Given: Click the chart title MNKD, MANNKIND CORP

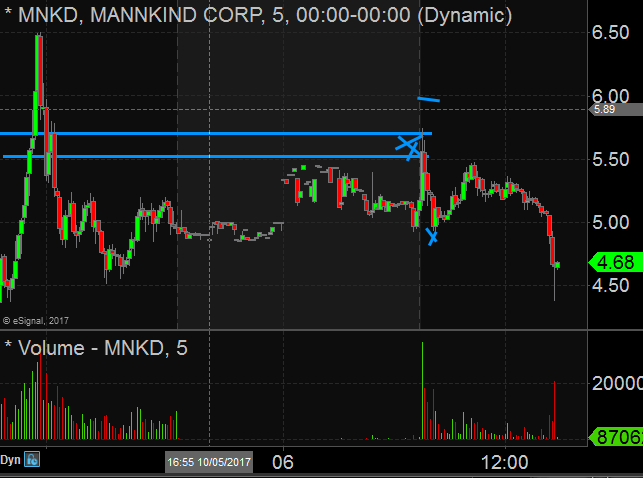Looking at the screenshot, I should pyautogui.click(x=141, y=15).
